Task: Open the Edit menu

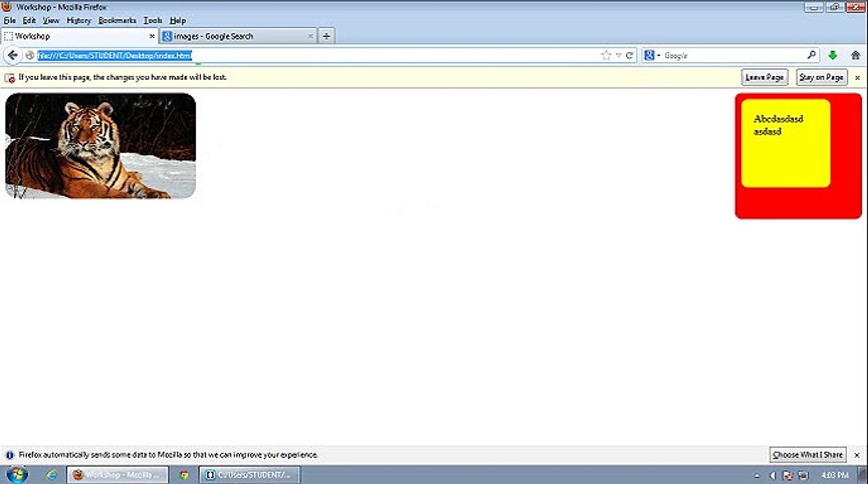Action: [29, 20]
